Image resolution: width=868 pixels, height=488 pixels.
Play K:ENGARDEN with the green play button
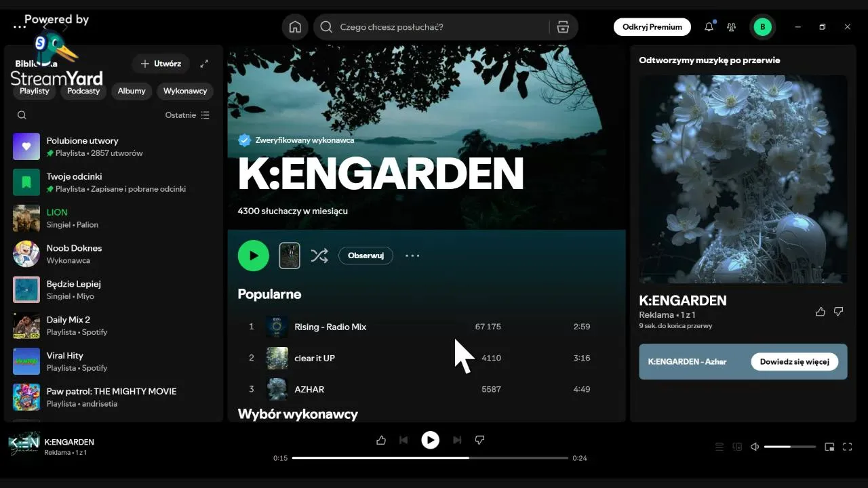tap(254, 256)
